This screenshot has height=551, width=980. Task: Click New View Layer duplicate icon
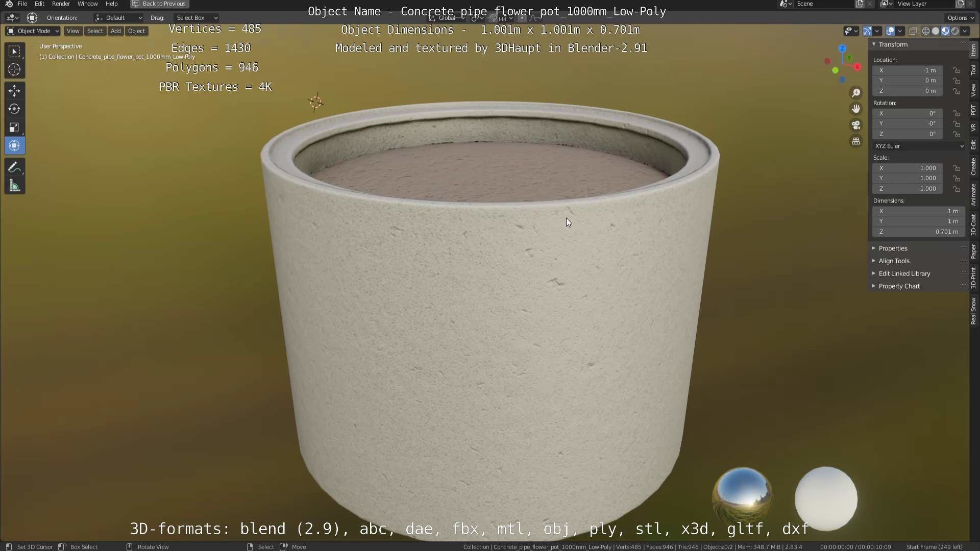960,4
